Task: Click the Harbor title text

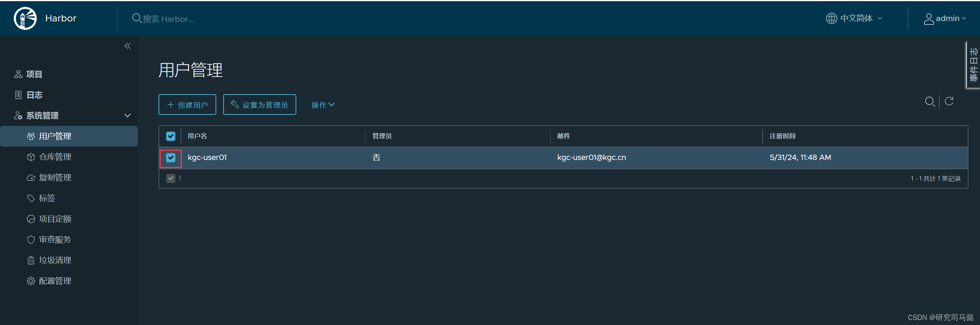Action: [x=61, y=18]
